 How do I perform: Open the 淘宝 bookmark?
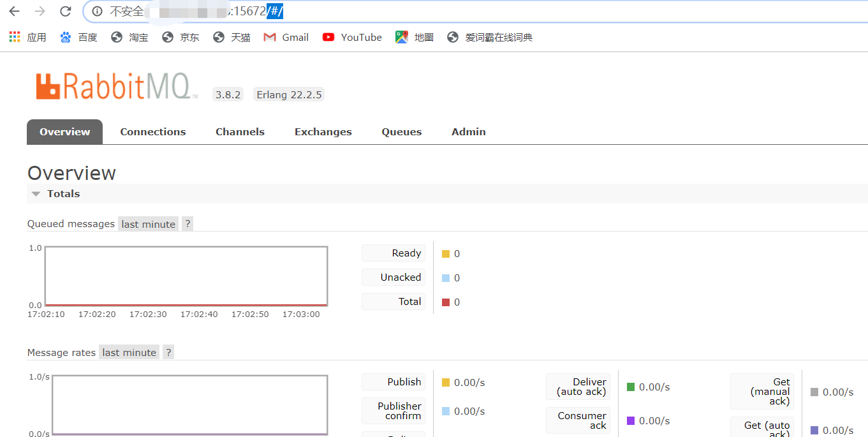pos(129,38)
